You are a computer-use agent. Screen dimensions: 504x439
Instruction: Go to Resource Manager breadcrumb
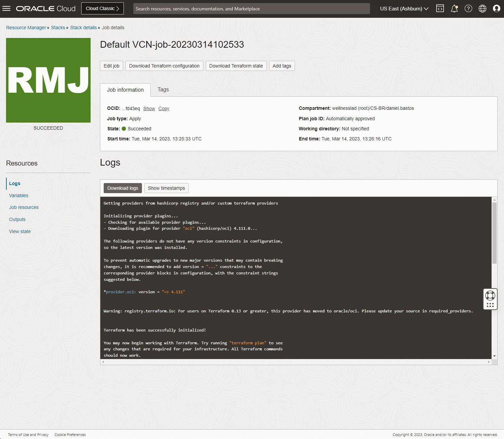coord(26,28)
